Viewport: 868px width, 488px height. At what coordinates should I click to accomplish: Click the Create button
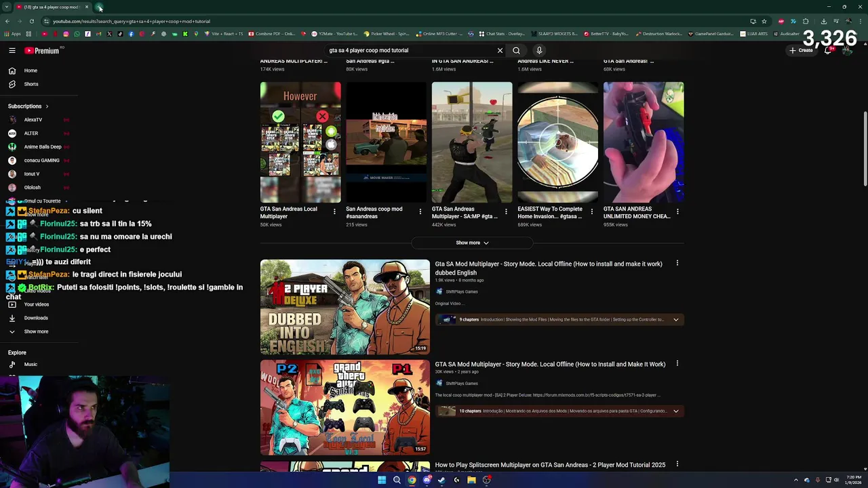801,50
